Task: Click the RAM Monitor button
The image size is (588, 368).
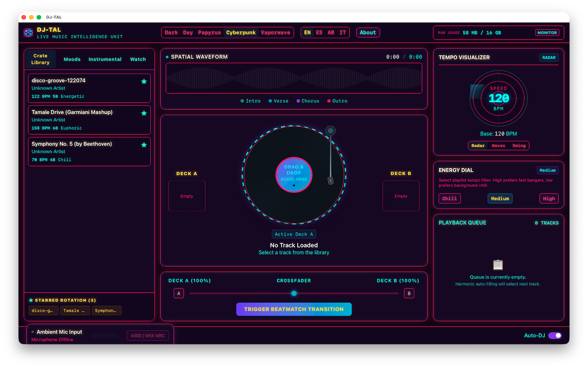Action: [548, 33]
